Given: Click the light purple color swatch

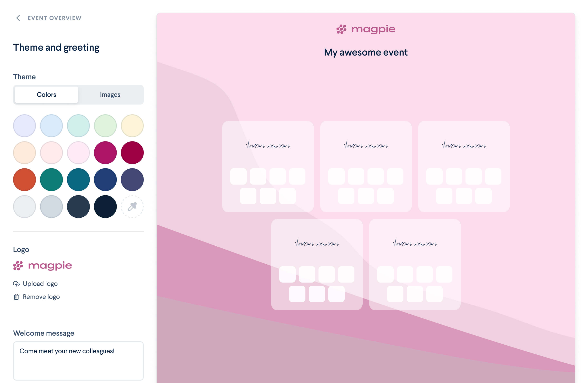Looking at the screenshot, I should (24, 125).
